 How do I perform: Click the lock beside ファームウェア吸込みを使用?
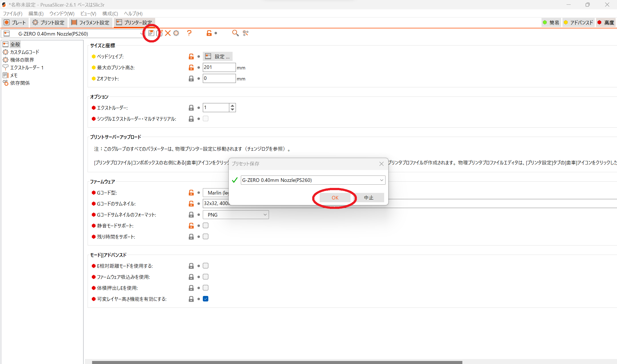click(191, 277)
